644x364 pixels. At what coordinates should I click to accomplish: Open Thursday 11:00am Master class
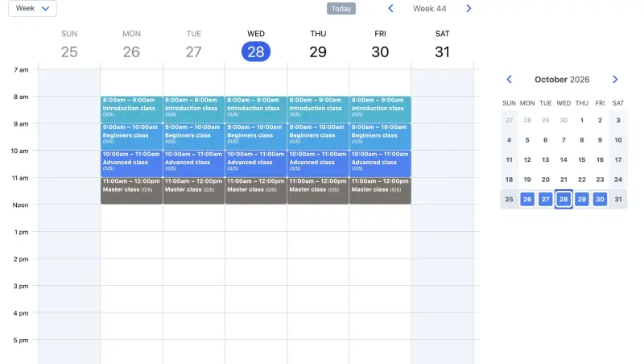[318, 191]
